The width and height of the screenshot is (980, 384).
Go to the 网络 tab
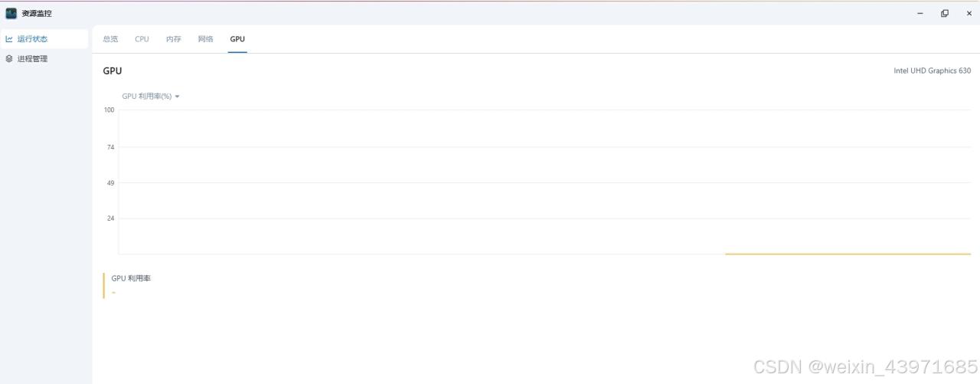click(205, 39)
